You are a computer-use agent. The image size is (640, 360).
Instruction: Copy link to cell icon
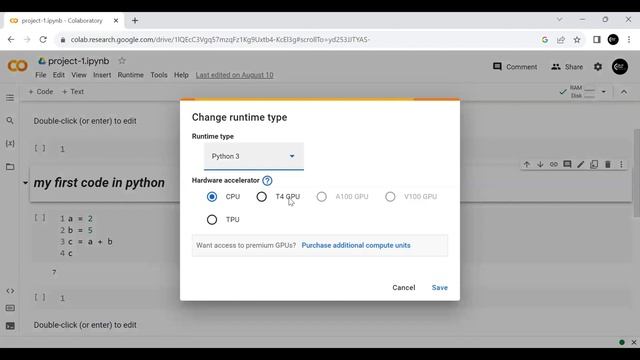click(x=553, y=164)
